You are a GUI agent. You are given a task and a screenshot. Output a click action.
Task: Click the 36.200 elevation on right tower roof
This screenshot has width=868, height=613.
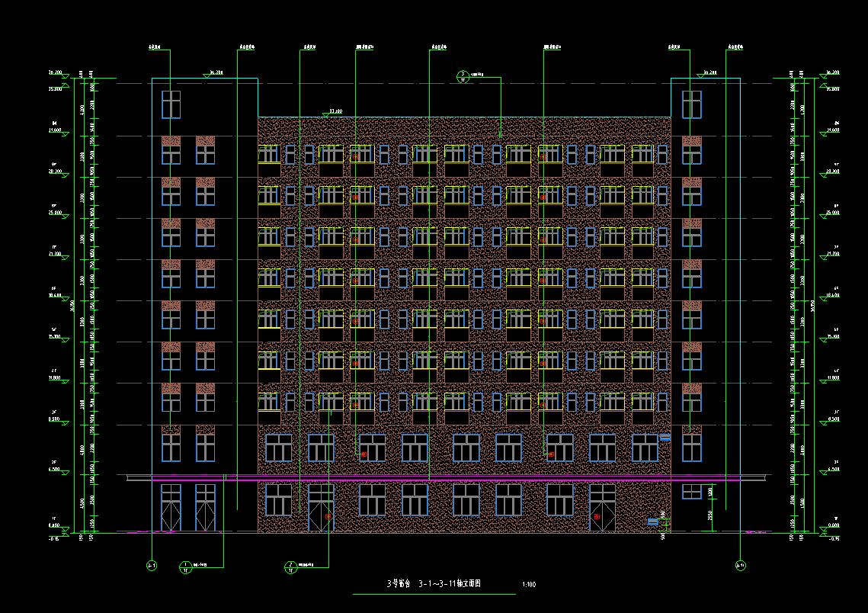coord(708,73)
